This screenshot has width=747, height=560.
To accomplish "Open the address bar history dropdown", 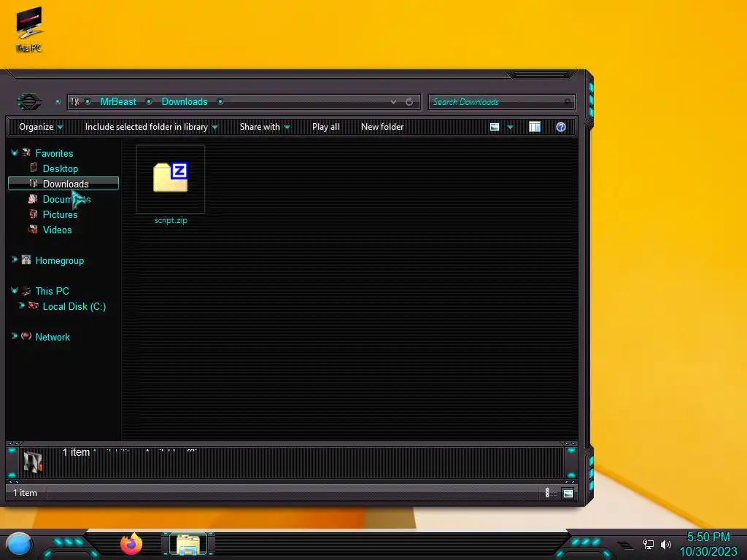I will (393, 102).
